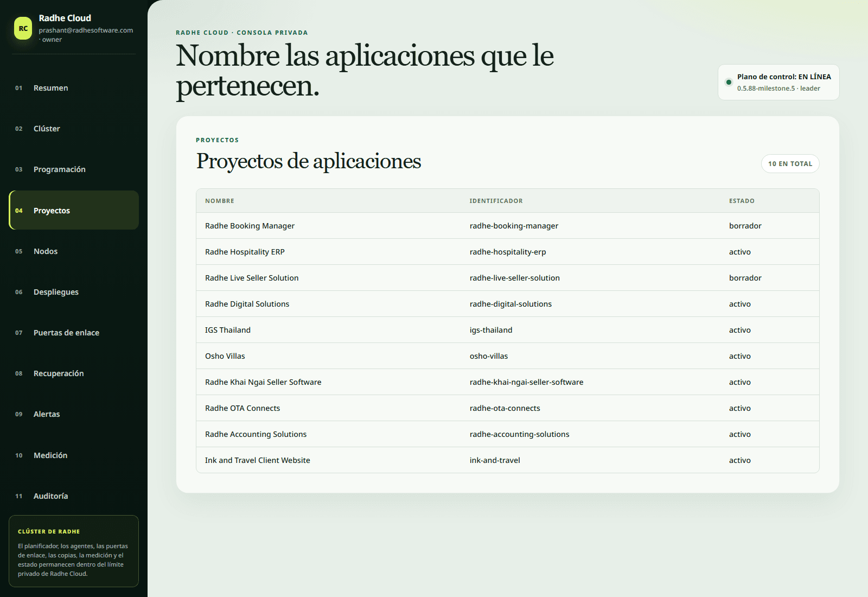This screenshot has height=597, width=868.
Task: Open the Resumen section
Action: tap(74, 88)
